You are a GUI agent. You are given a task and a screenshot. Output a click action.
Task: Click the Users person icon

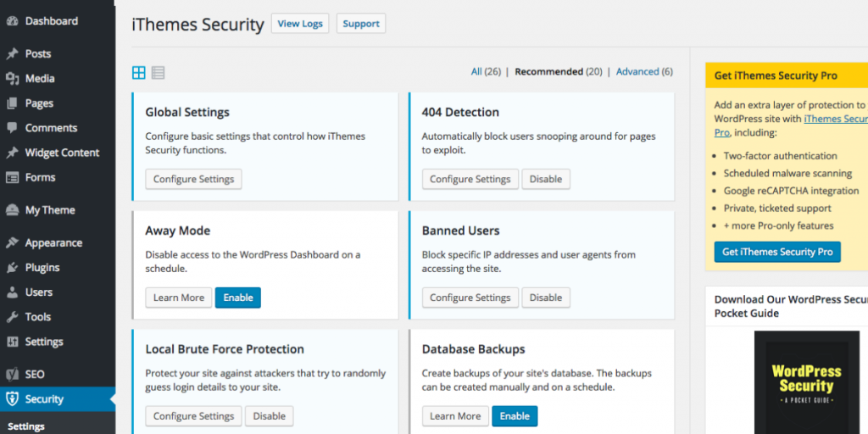12,292
